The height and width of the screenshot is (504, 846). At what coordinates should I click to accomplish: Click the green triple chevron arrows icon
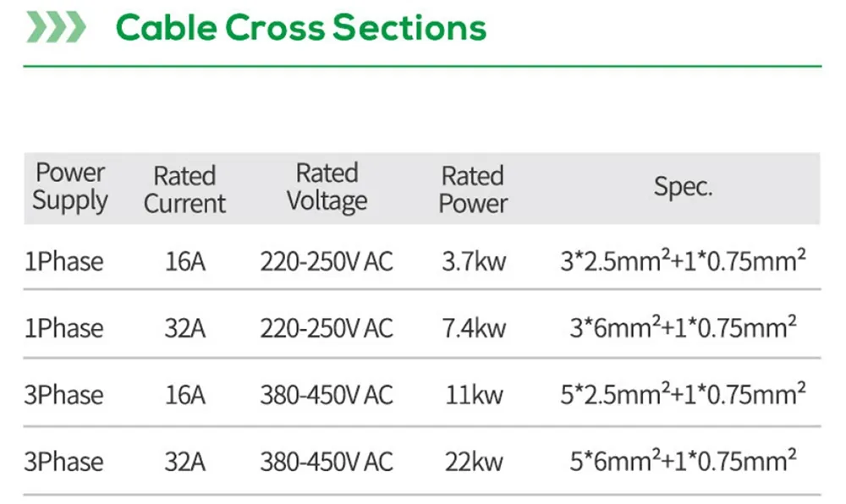56,28
